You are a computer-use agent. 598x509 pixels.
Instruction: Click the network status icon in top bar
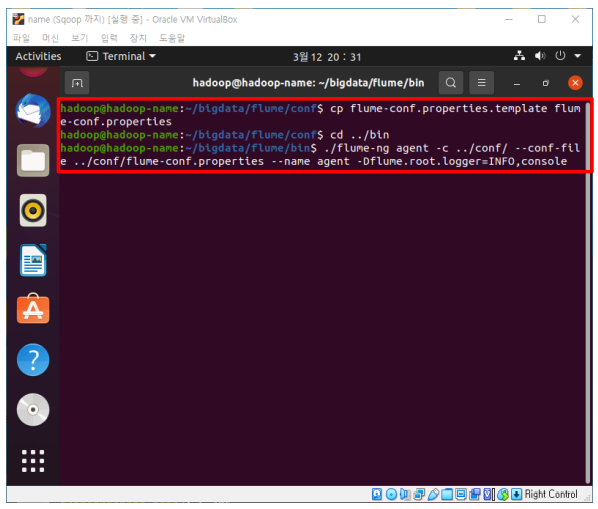pos(519,56)
